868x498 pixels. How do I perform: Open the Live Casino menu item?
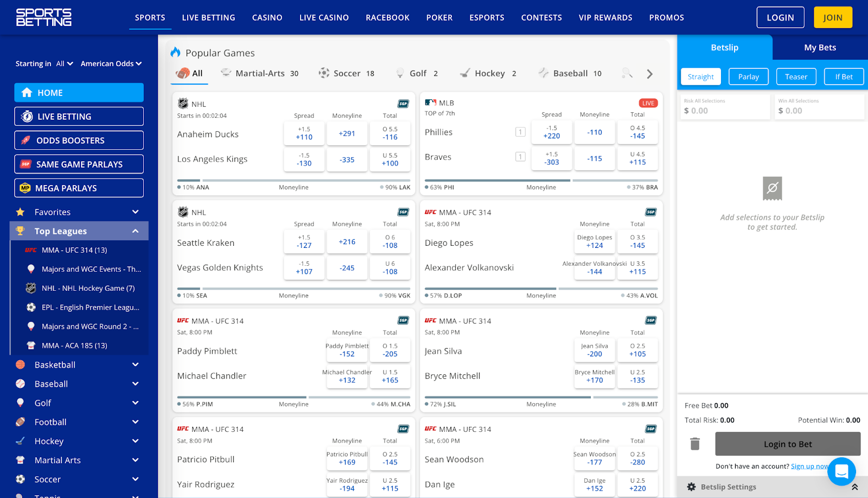tap(324, 17)
